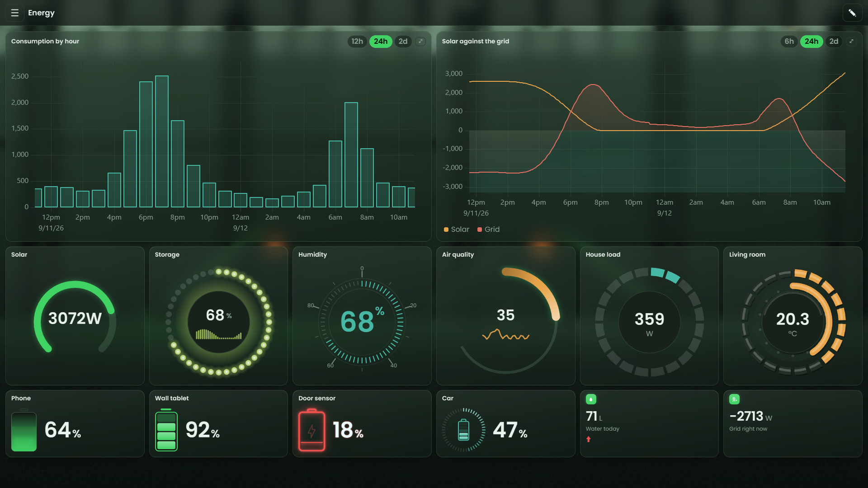
Task: Click the edit dashboard pencil icon
Action: [852, 13]
